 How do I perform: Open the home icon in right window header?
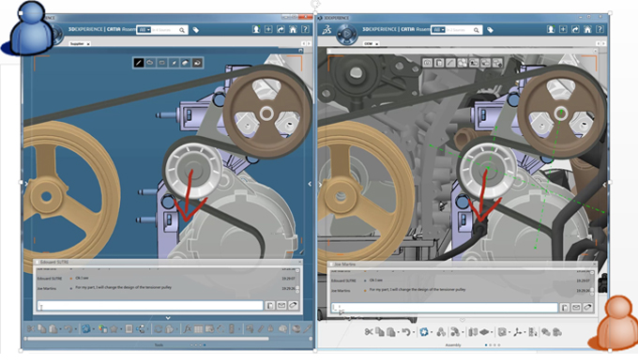click(x=587, y=29)
